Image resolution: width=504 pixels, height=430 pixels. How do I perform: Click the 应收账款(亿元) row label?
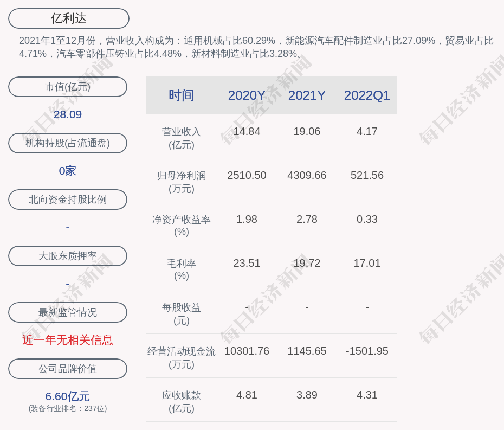tap(182, 402)
